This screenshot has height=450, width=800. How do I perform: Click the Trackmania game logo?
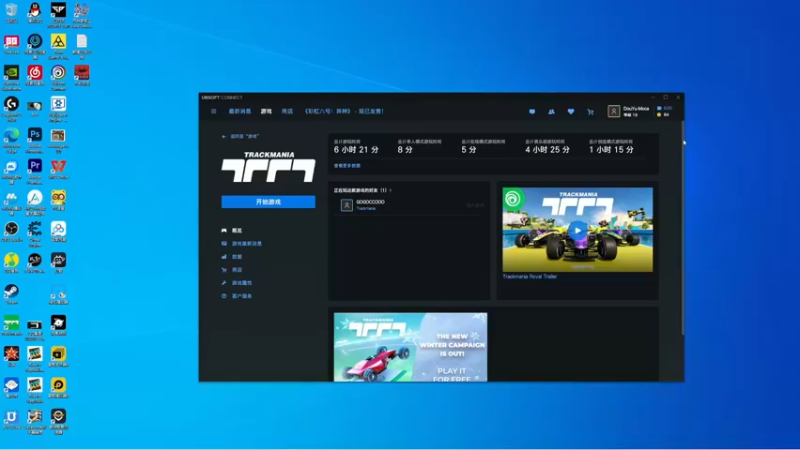tap(268, 167)
